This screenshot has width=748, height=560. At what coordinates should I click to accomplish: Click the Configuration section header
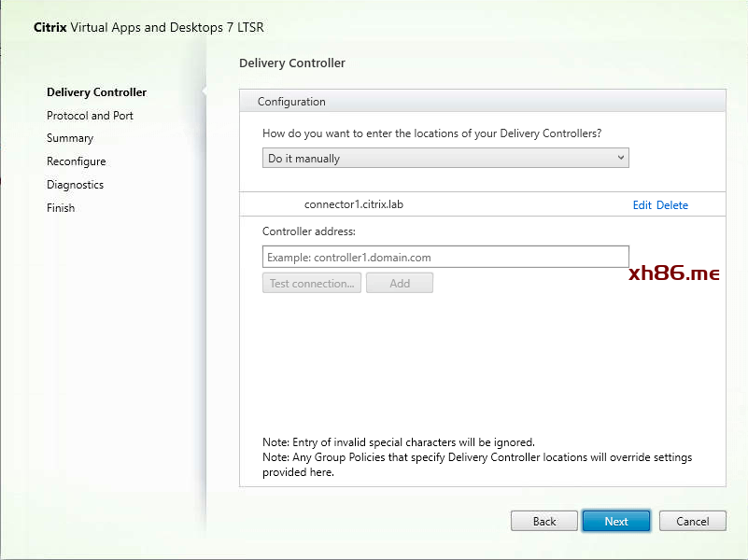(x=482, y=102)
